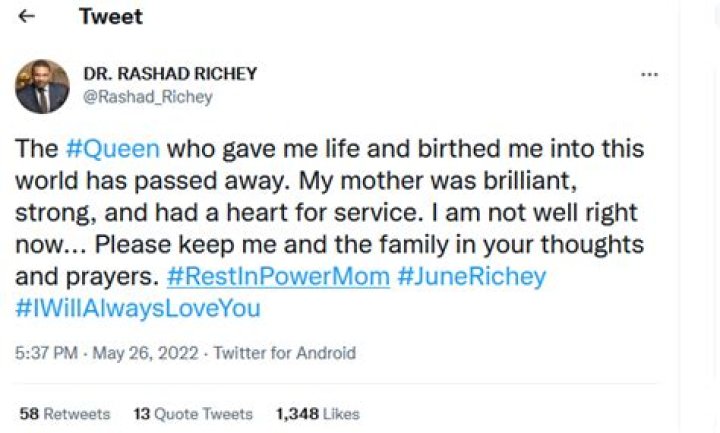The image size is (720, 433).
Task: See who gave the 1,348 Likes
Action: pos(317,413)
